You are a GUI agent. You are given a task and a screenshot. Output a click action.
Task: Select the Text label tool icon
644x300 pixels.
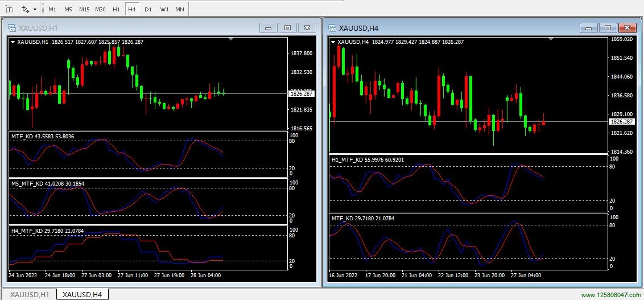(9, 9)
